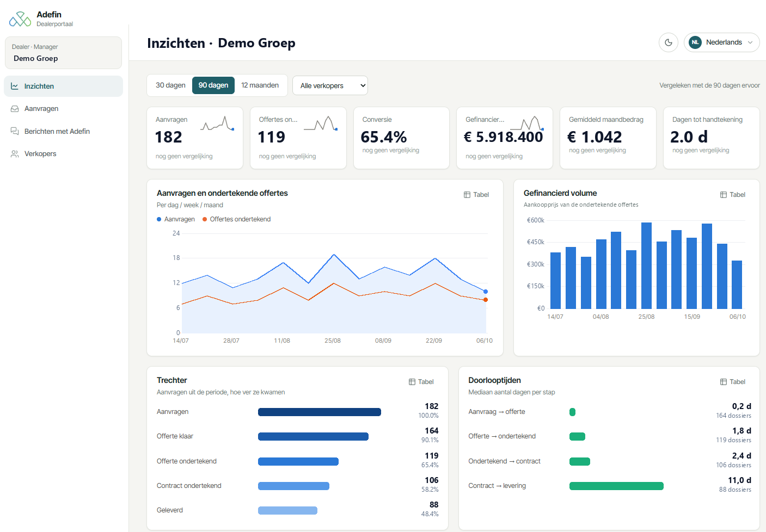Viewport: 766px width, 532px height.
Task: Toggle the Offertes ondertekend legend series
Action: 236,219
